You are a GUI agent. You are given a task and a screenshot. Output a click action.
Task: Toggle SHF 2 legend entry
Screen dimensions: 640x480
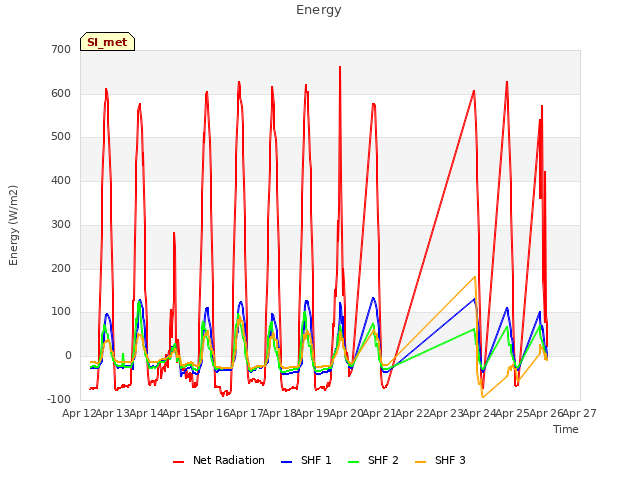tap(373, 460)
